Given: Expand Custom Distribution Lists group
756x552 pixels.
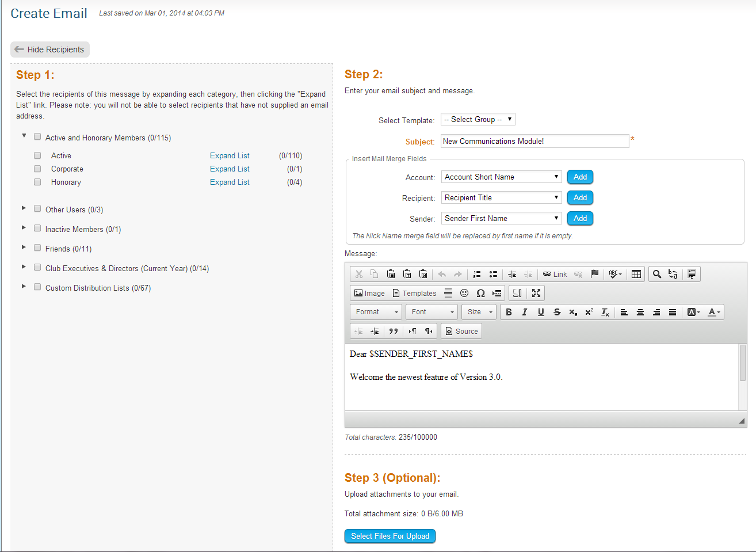Looking at the screenshot, I should (24, 286).
